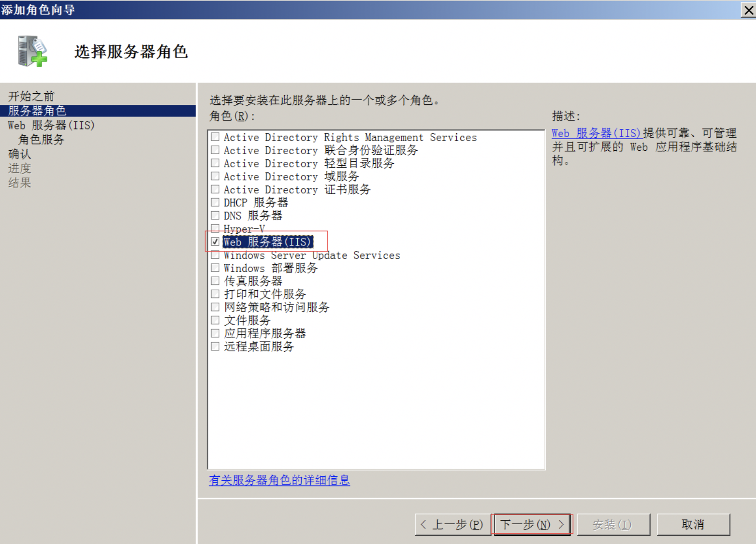
Task: Enable the DHCP 服务器 role
Action: tap(215, 202)
